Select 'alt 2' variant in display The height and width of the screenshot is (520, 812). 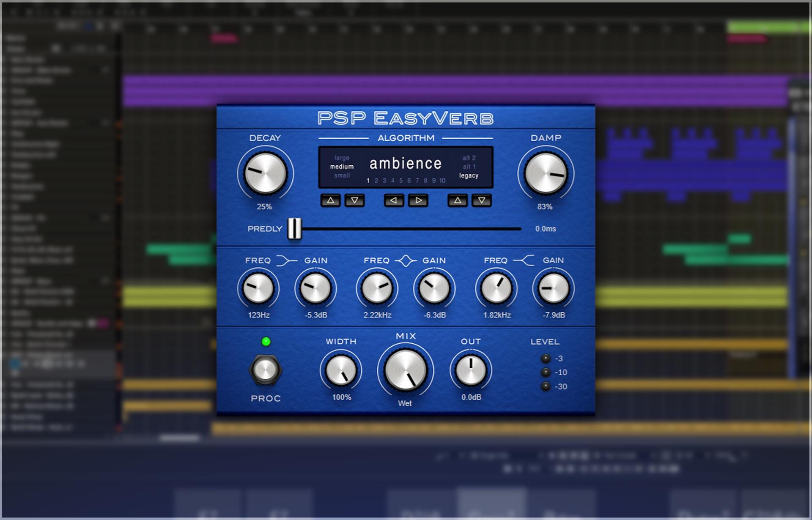(469, 158)
